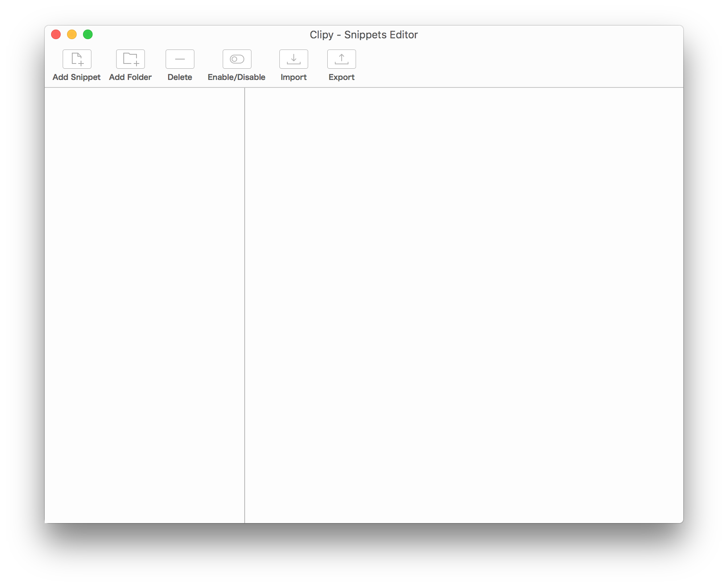Toggle snippet activation via Enable/Disable control
This screenshot has height=587, width=728.
[236, 59]
